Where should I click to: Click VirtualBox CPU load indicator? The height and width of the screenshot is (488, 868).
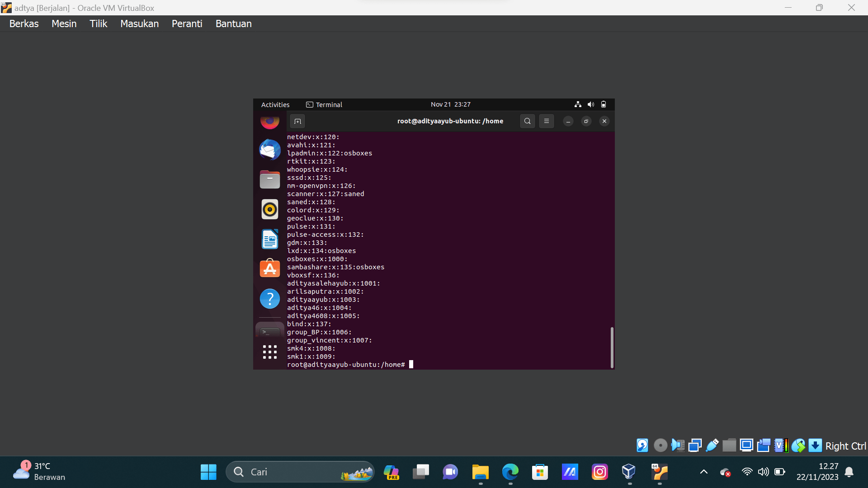(x=781, y=446)
